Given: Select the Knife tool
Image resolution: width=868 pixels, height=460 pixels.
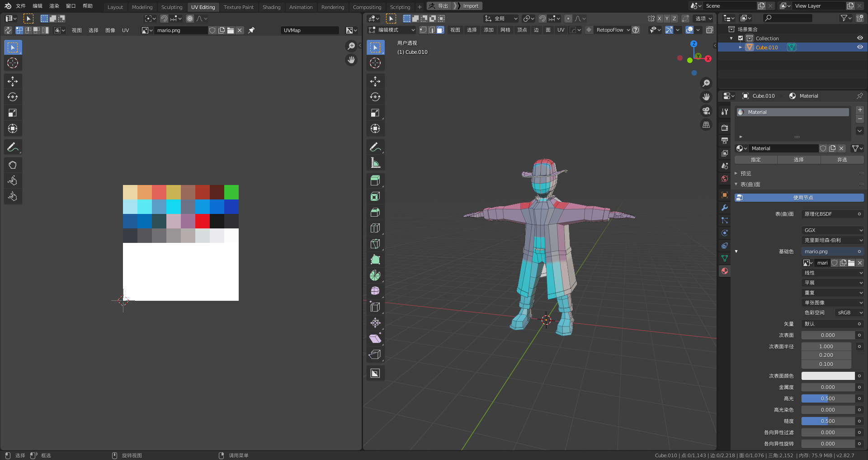Looking at the screenshot, I should (x=375, y=244).
